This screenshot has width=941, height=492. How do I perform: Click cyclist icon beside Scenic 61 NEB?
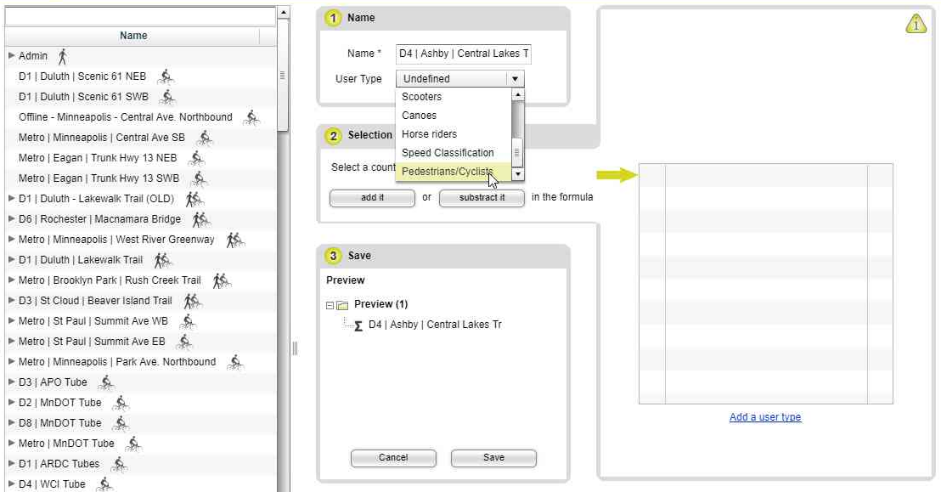[166, 76]
